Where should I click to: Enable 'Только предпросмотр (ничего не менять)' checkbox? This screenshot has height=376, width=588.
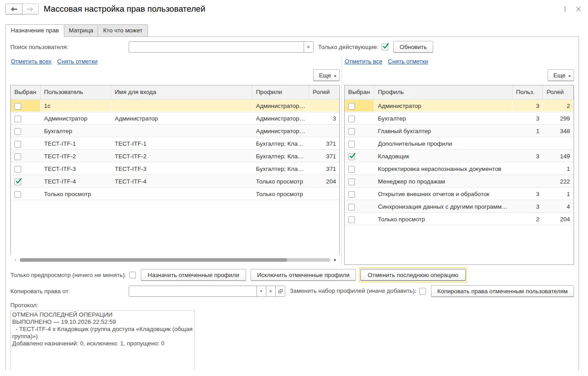[x=133, y=275]
